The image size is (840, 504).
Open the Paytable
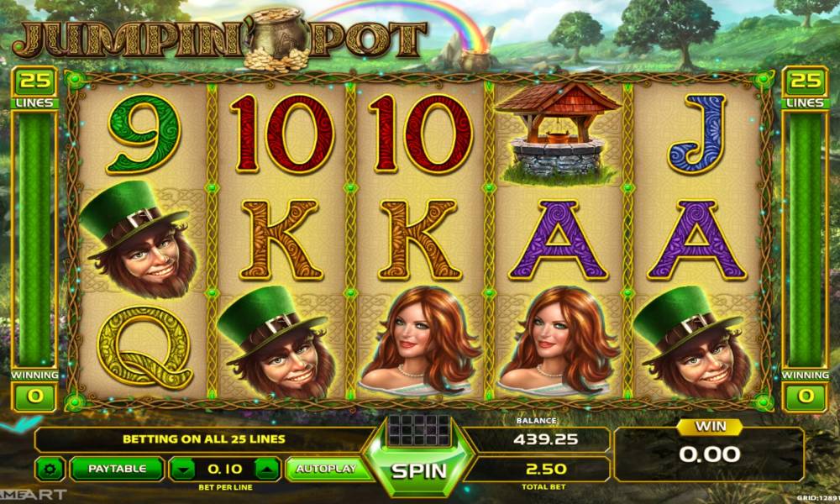tap(117, 469)
